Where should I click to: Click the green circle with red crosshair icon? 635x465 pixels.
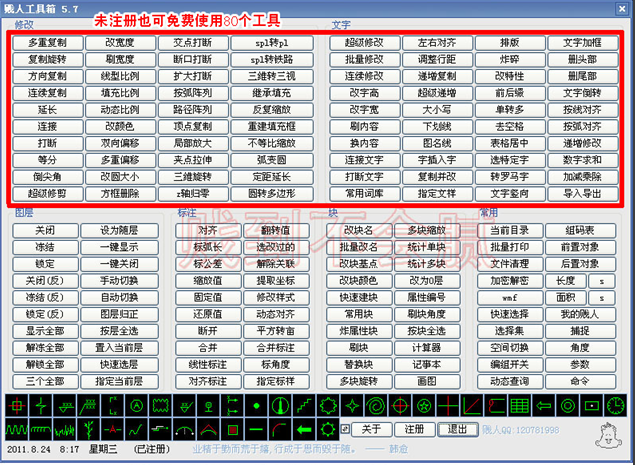[x=400, y=405]
